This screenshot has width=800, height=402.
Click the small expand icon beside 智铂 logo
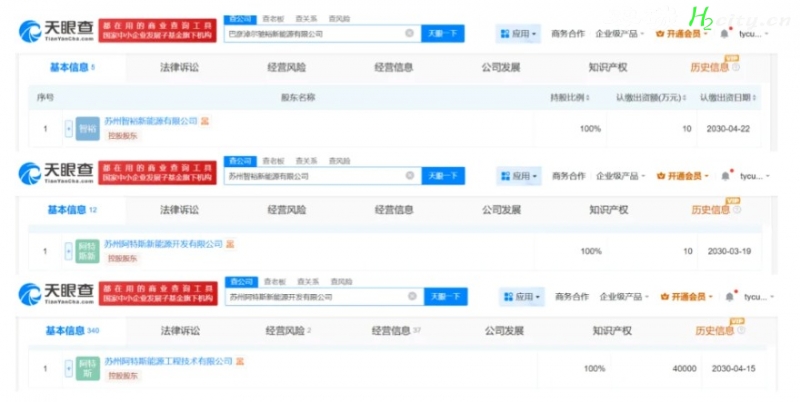tap(69, 128)
